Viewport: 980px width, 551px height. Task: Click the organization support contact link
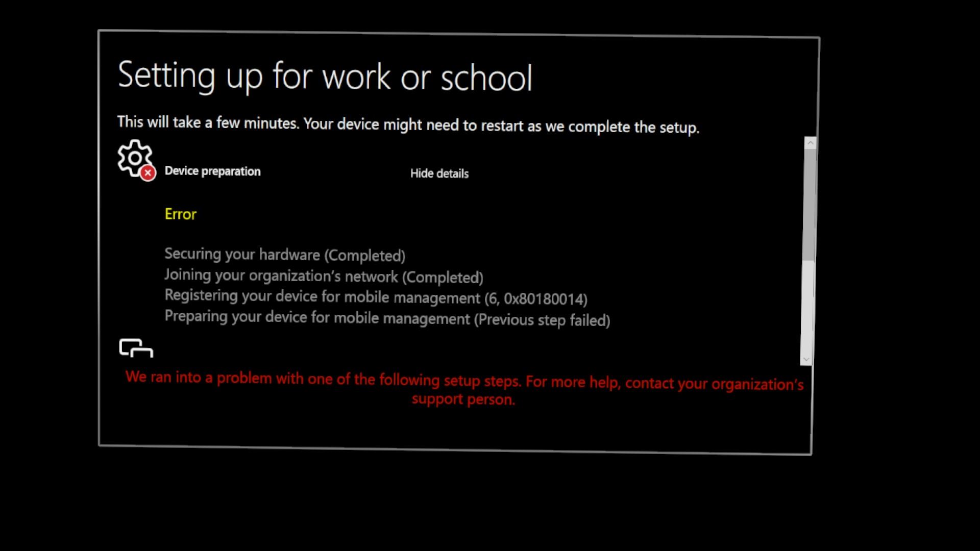tap(463, 399)
